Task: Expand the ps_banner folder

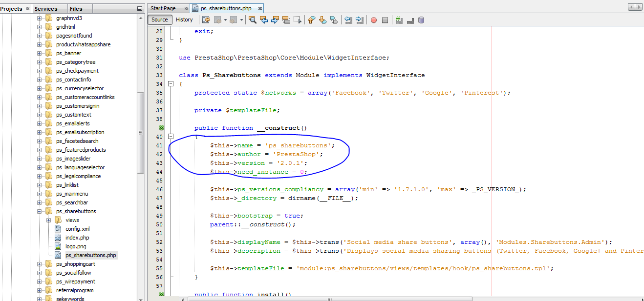Action: point(40,53)
